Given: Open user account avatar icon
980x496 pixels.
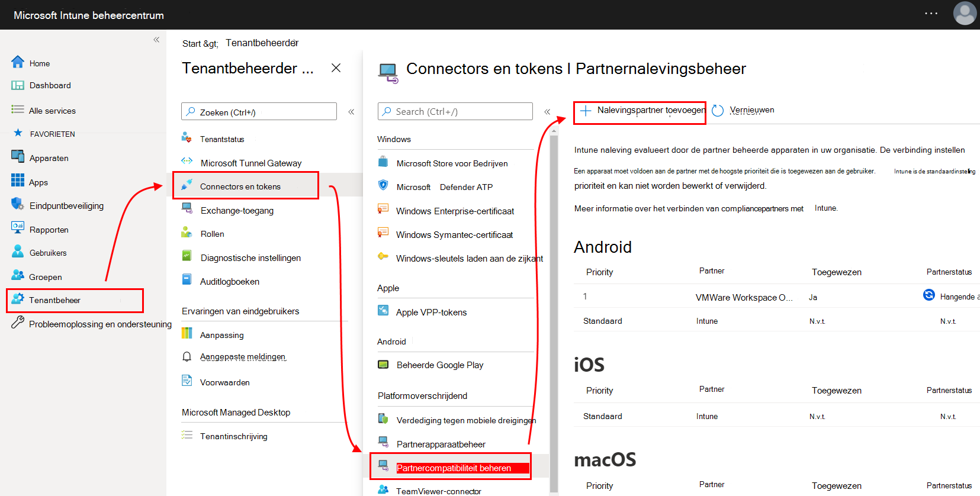Looking at the screenshot, I should [965, 14].
